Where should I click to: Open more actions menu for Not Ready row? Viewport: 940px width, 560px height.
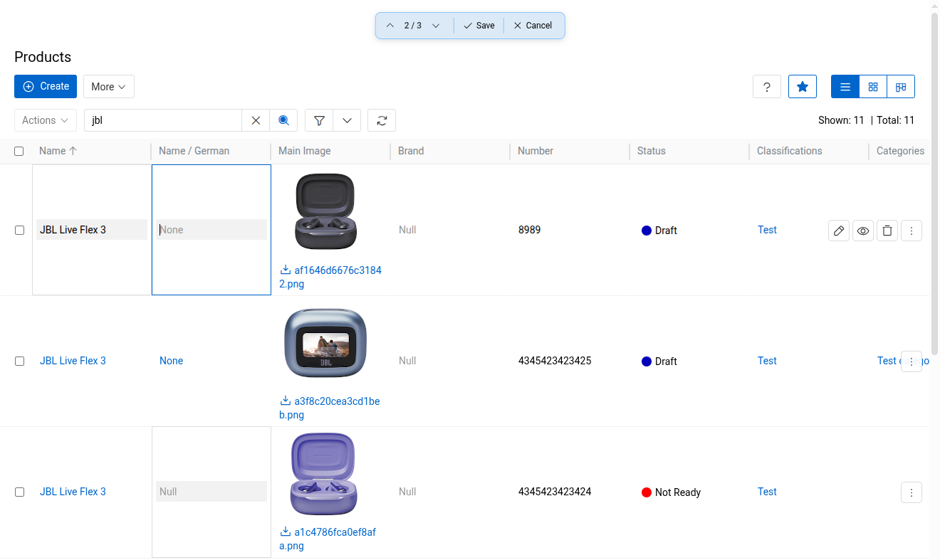(912, 492)
